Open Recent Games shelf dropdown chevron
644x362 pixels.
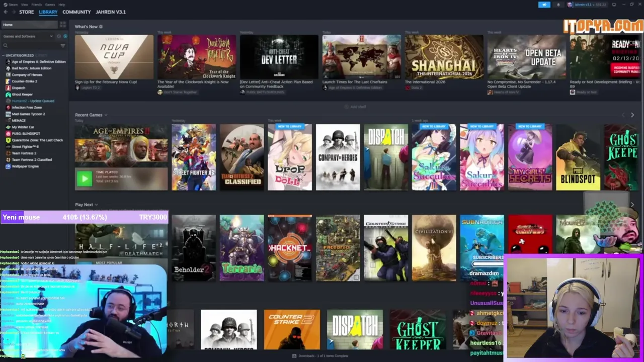(106, 115)
